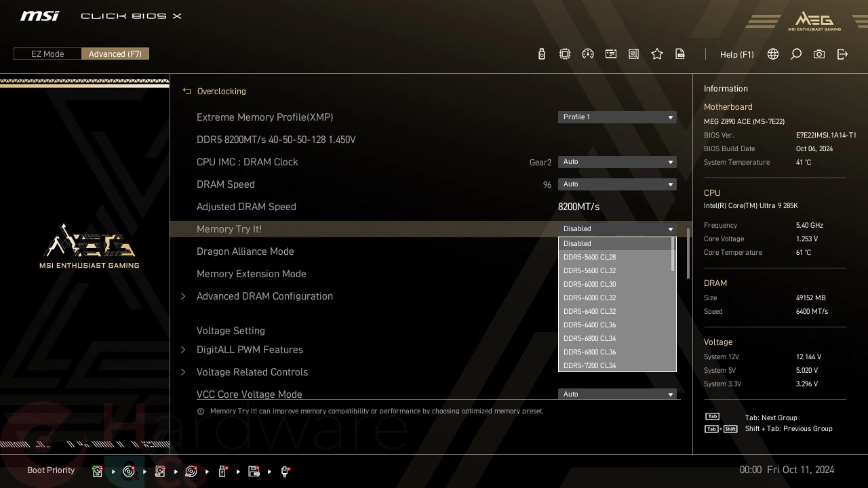
Task: Choose DDR5-5600 CL32 preset
Action: pyautogui.click(x=614, y=270)
